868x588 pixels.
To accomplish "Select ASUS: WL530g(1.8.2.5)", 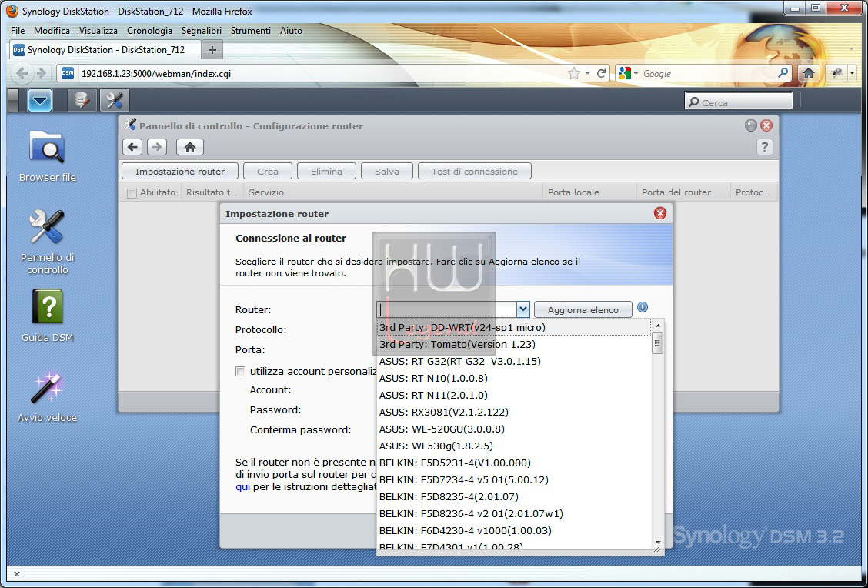I will click(x=514, y=446).
